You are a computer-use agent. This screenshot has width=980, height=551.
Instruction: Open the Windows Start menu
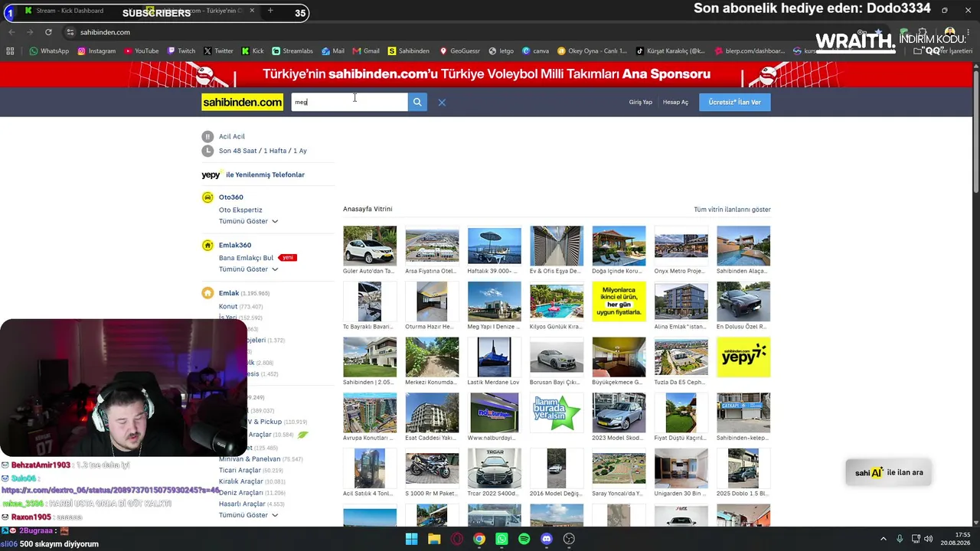click(x=412, y=539)
